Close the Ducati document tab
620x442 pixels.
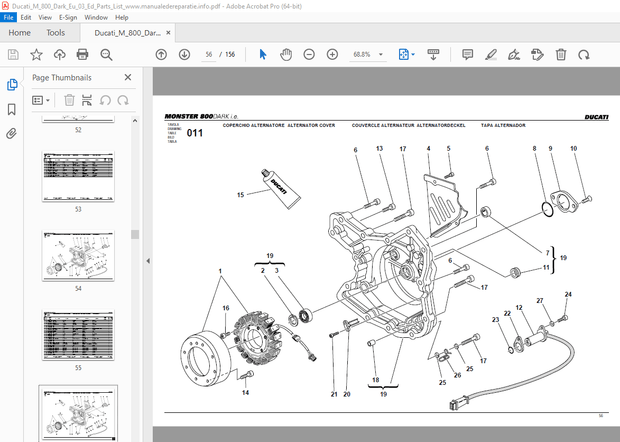click(x=168, y=33)
